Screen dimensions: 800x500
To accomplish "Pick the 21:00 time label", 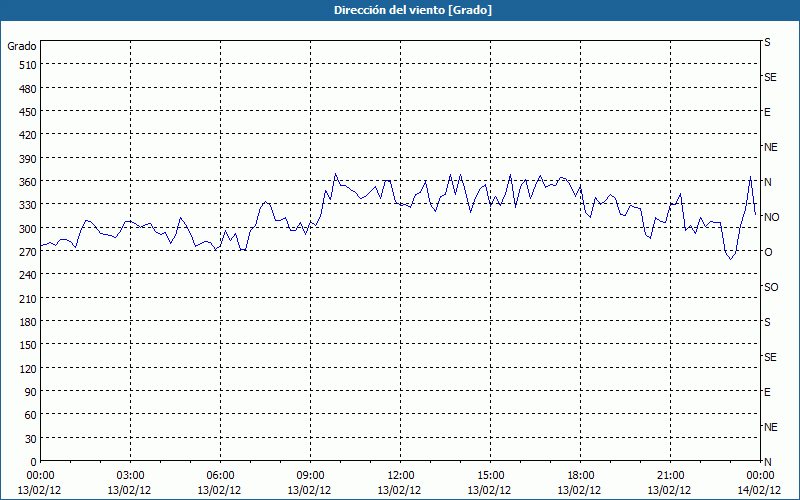I will 670,476.
